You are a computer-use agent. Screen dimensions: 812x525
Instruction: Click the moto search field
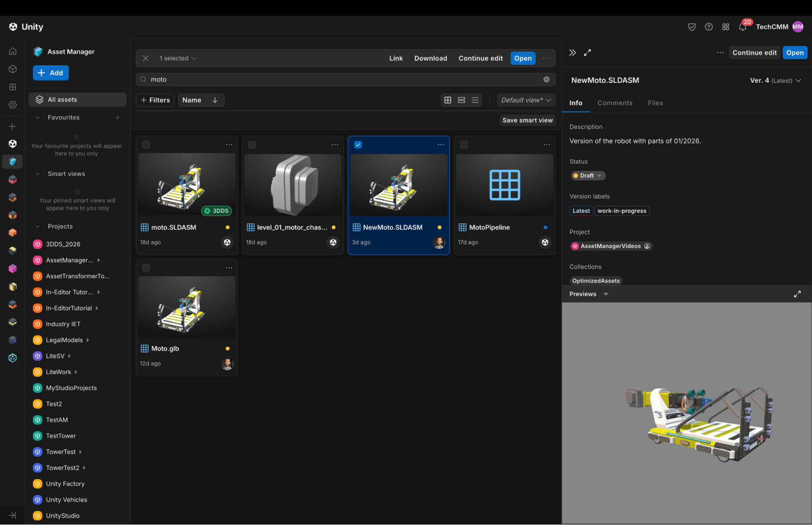coord(345,80)
